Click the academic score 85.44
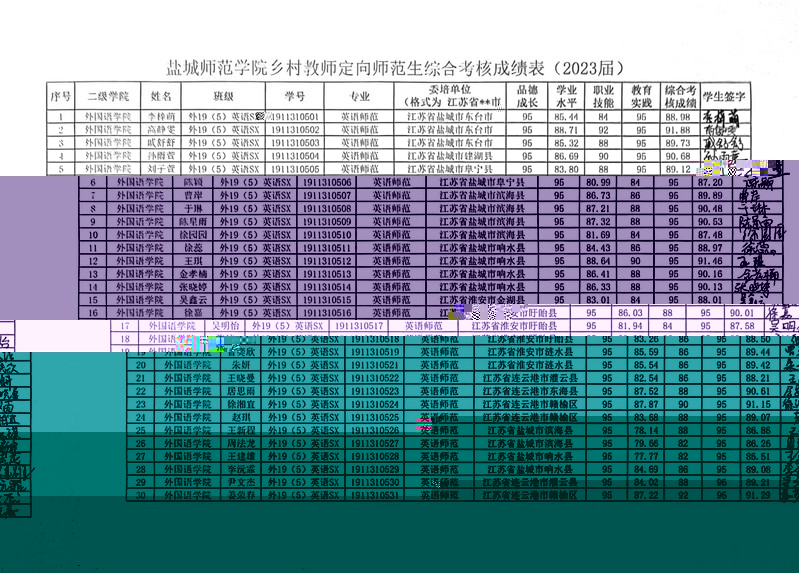The width and height of the screenshot is (799, 573). coord(566,117)
